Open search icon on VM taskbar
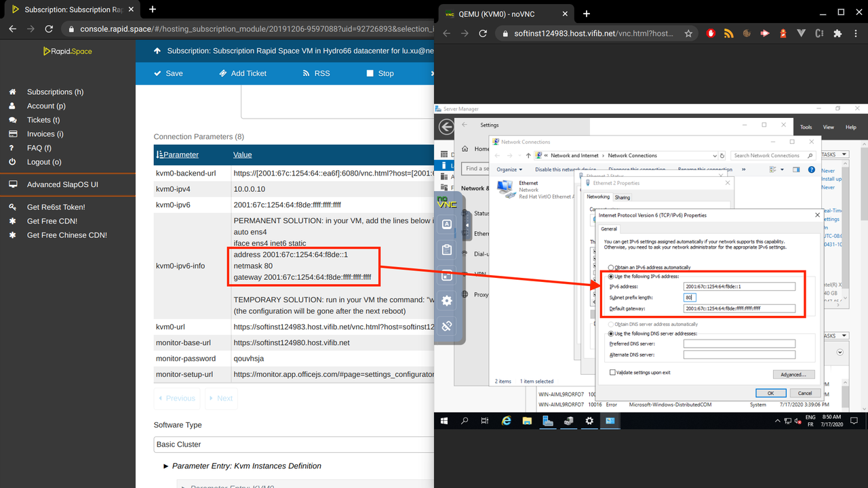This screenshot has height=488, width=868. 465,421
